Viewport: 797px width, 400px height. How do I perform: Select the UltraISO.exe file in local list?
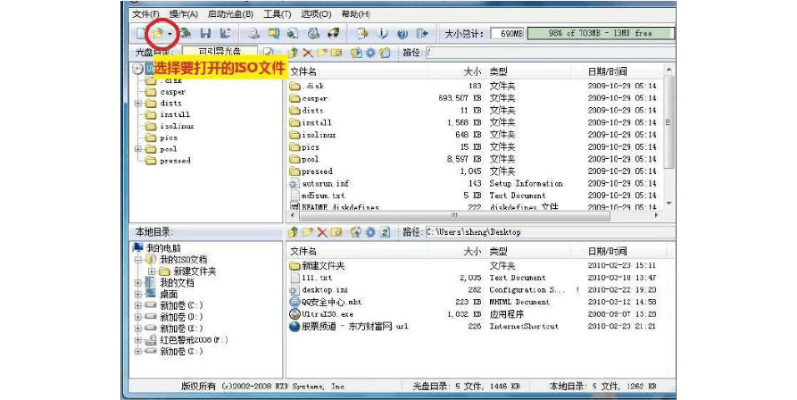click(322, 314)
